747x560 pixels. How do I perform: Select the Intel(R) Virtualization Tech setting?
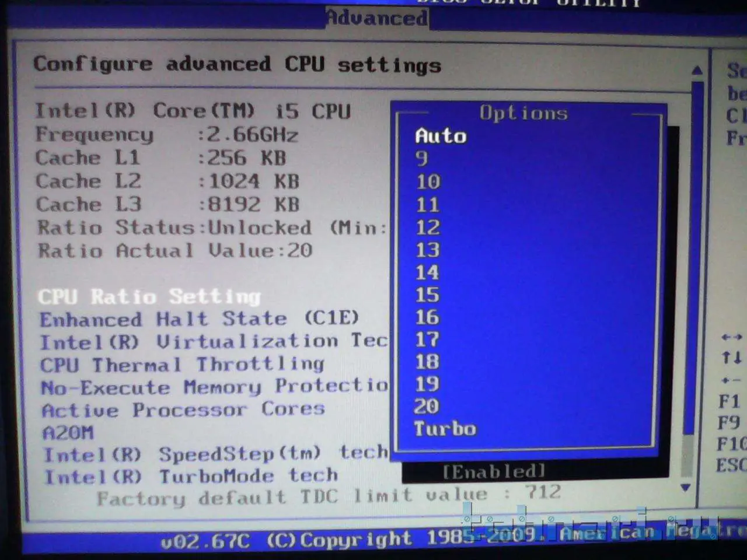pyautogui.click(x=214, y=341)
